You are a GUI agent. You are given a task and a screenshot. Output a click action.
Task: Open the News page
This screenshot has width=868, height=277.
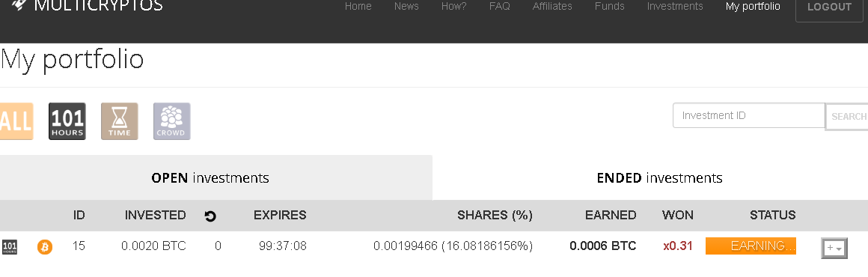point(406,6)
